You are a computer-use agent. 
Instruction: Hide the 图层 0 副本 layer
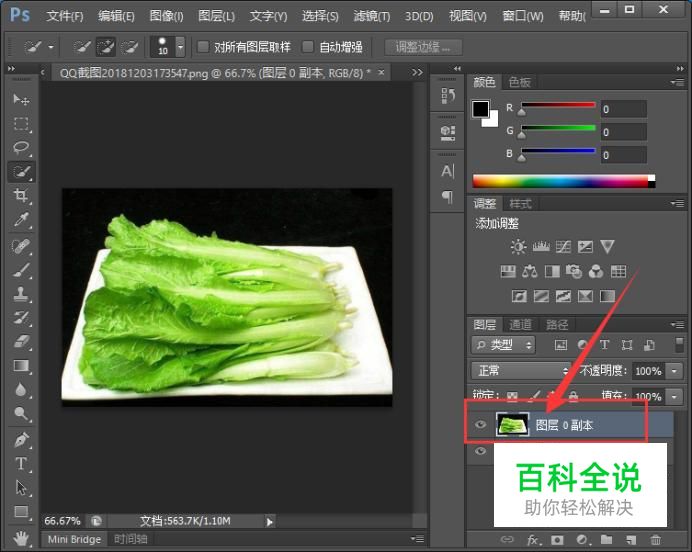pos(481,424)
